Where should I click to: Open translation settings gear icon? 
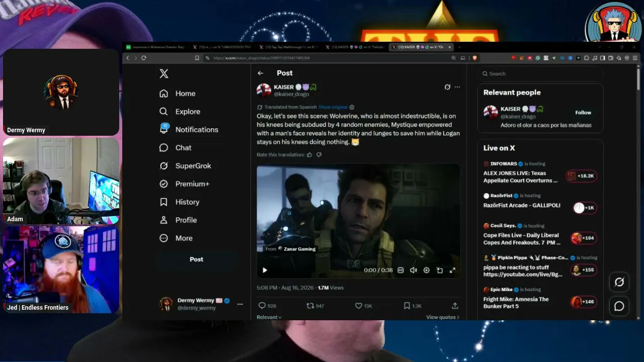(352, 107)
